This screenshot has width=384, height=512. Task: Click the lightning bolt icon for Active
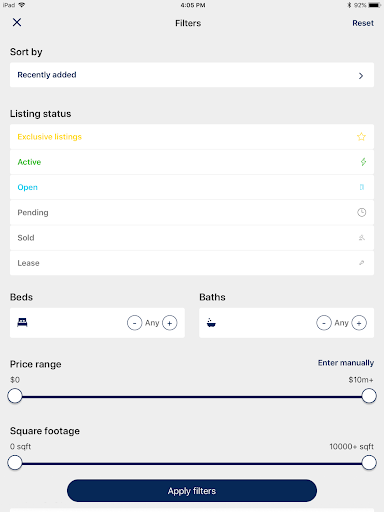click(x=363, y=162)
